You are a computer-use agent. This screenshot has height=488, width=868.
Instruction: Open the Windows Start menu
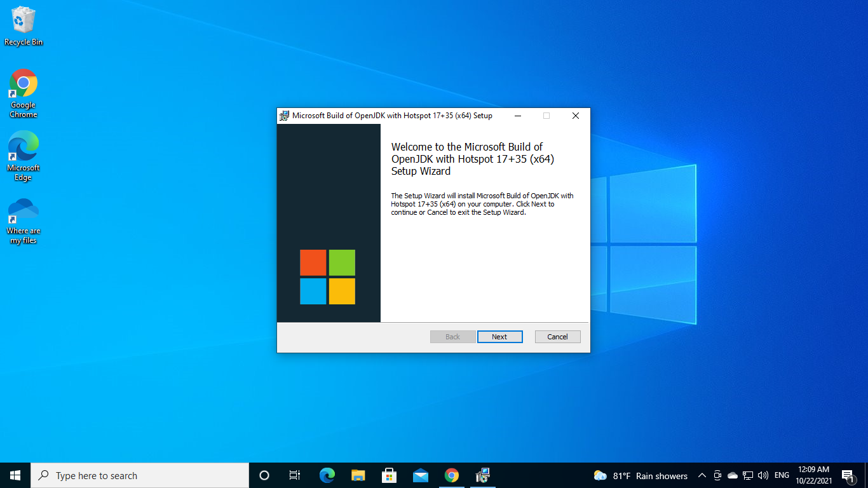(x=15, y=475)
